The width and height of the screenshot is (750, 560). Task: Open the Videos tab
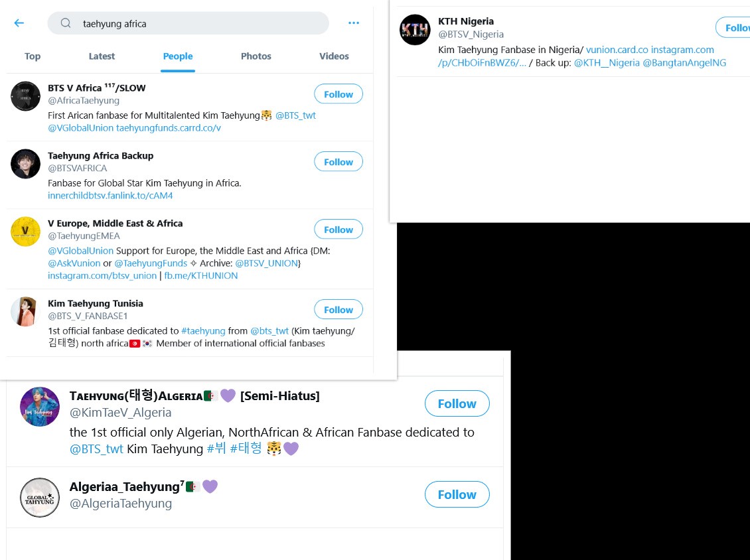point(334,56)
